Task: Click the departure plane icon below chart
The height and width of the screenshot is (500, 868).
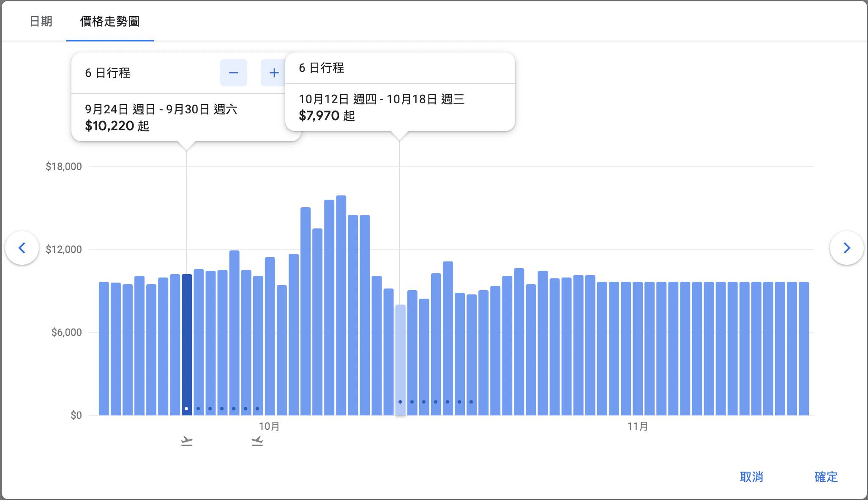Action: 187,441
